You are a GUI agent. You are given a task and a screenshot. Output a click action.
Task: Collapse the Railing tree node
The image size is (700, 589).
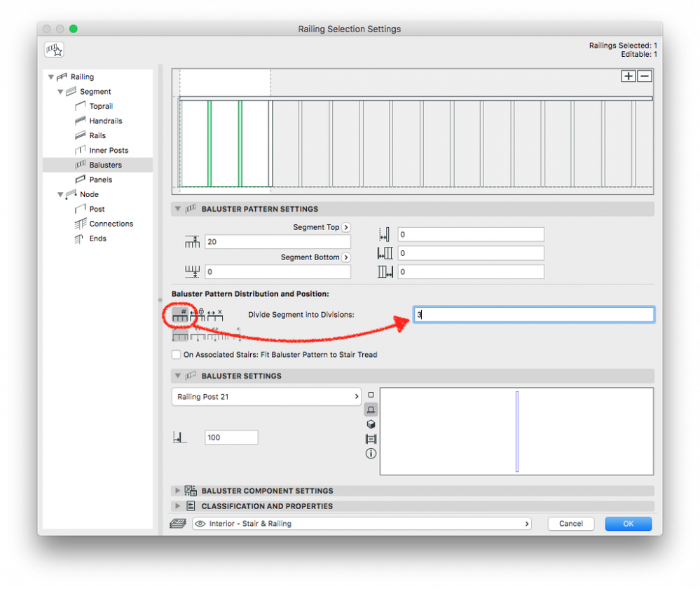(51, 77)
